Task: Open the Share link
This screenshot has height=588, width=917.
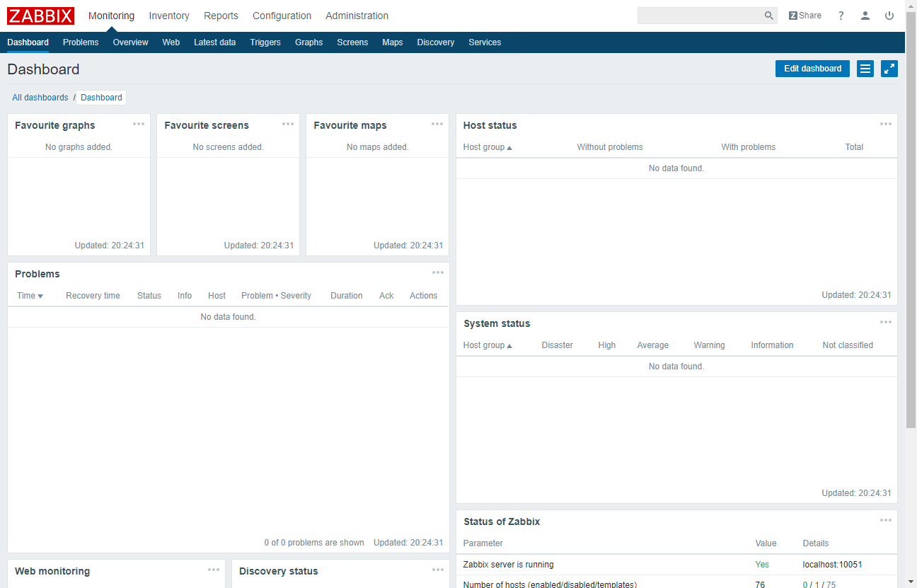Action: pyautogui.click(x=805, y=16)
